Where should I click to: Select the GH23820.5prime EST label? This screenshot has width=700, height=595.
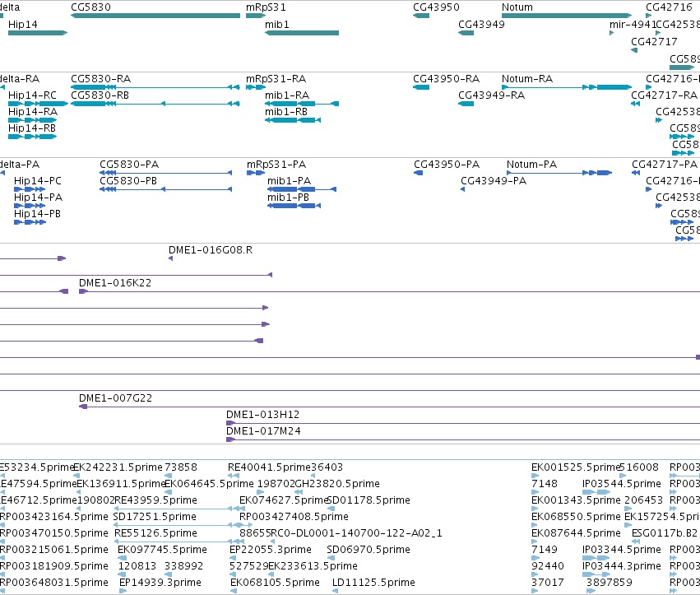(x=338, y=484)
